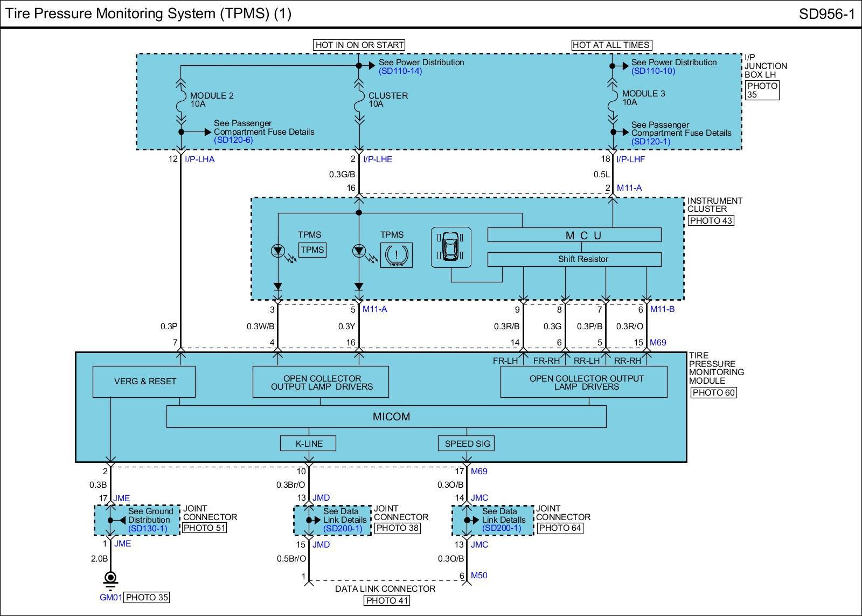862x616 pixels.
Task: Open the SD130-1 ground distribution link
Action: [148, 529]
